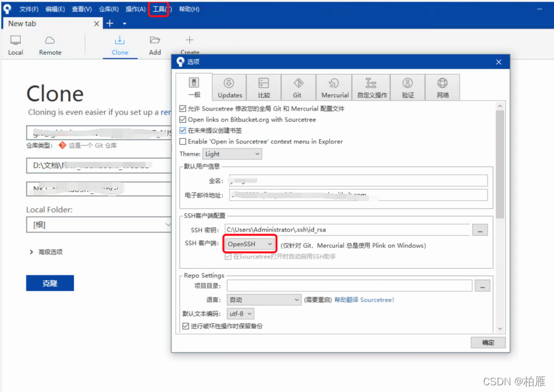Image resolution: width=554 pixels, height=392 pixels.
Task: Switch to the 一般 options tab
Action: [x=194, y=87]
